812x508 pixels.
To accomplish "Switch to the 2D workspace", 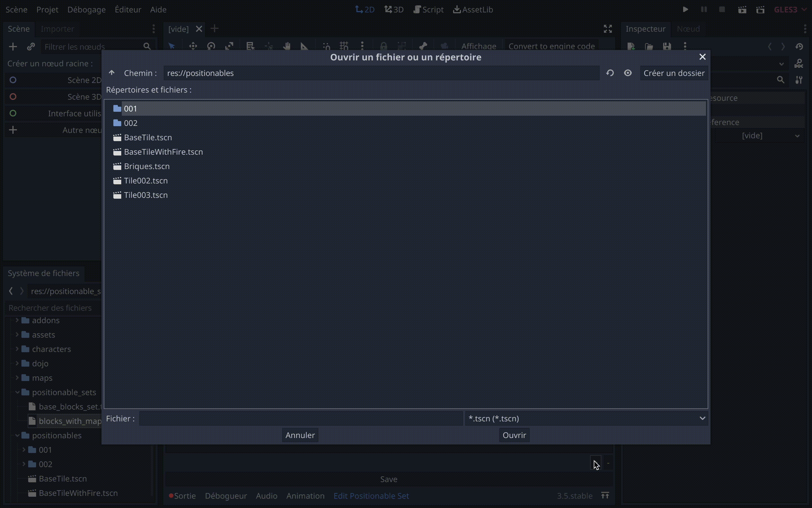I will (x=365, y=9).
